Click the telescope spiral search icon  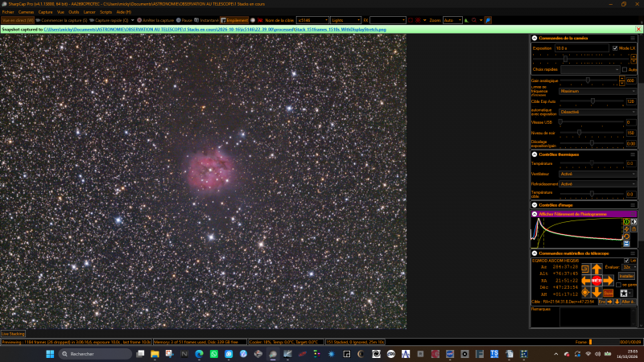pyautogui.click(x=586, y=269)
